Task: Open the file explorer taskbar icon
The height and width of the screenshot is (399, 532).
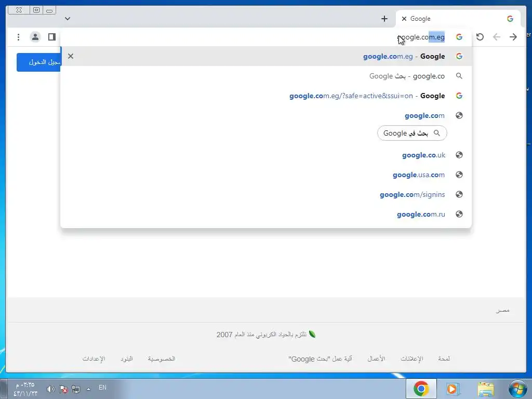Action: point(486,389)
